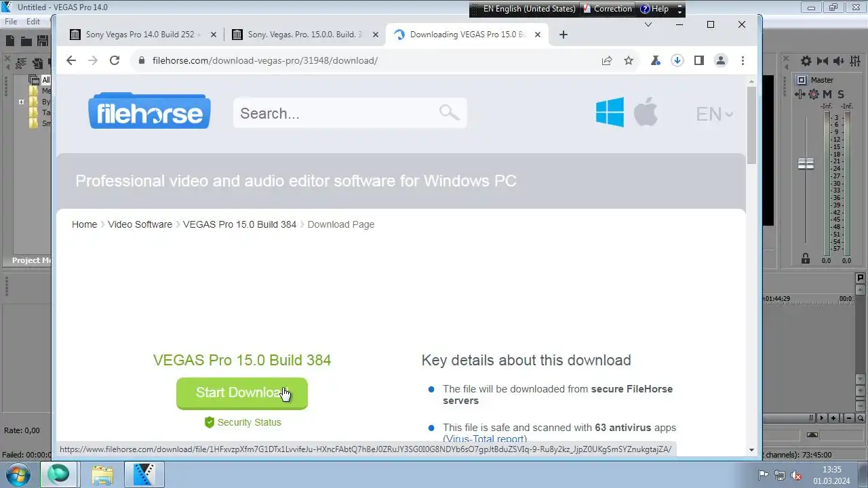Click the green Security Status shield icon

pos(210,422)
